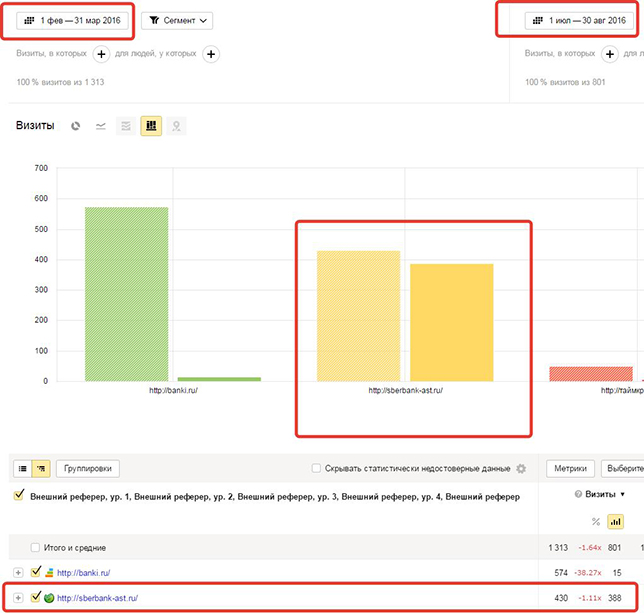Add condition for 'для людей, у которых'
The width and height of the screenshot is (644, 613).
point(211,54)
